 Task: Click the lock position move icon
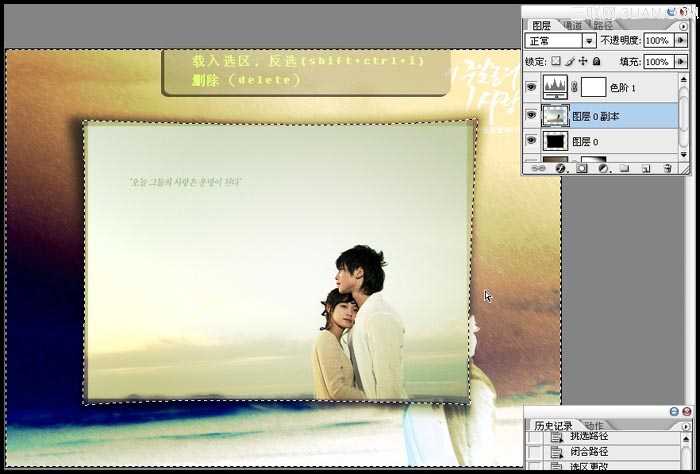pos(583,62)
